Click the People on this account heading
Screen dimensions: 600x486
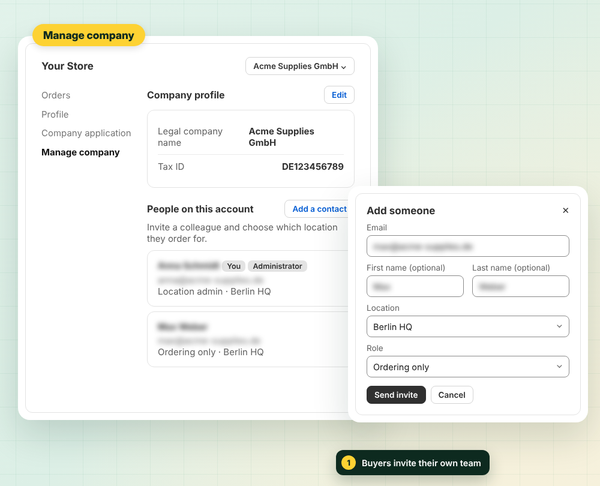(x=200, y=209)
